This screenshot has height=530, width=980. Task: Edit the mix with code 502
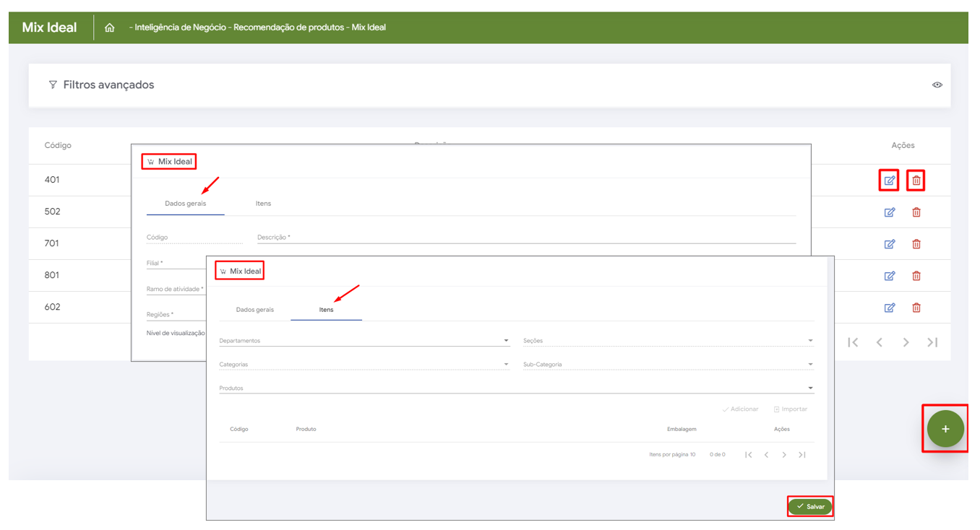(889, 212)
